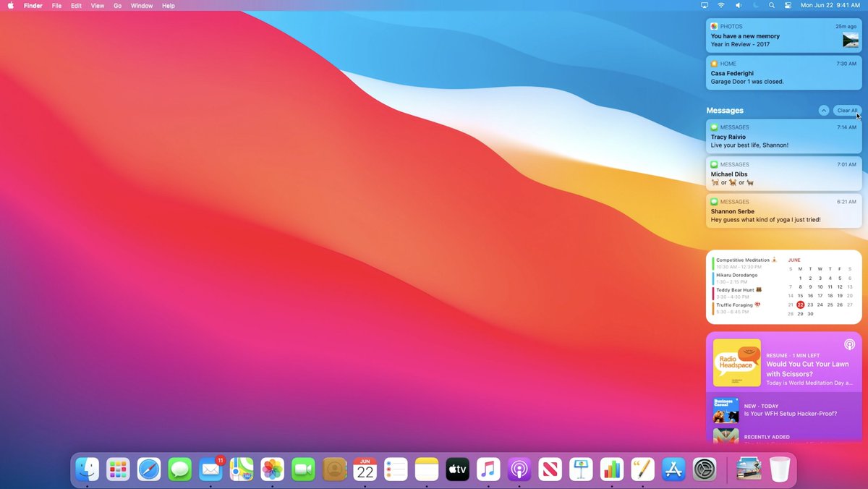868x489 pixels.
Task: Open the Photos new memory notification
Action: [x=783, y=35]
